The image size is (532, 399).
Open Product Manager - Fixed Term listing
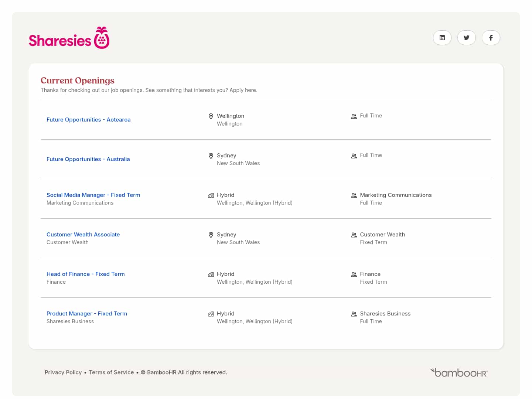87,314
